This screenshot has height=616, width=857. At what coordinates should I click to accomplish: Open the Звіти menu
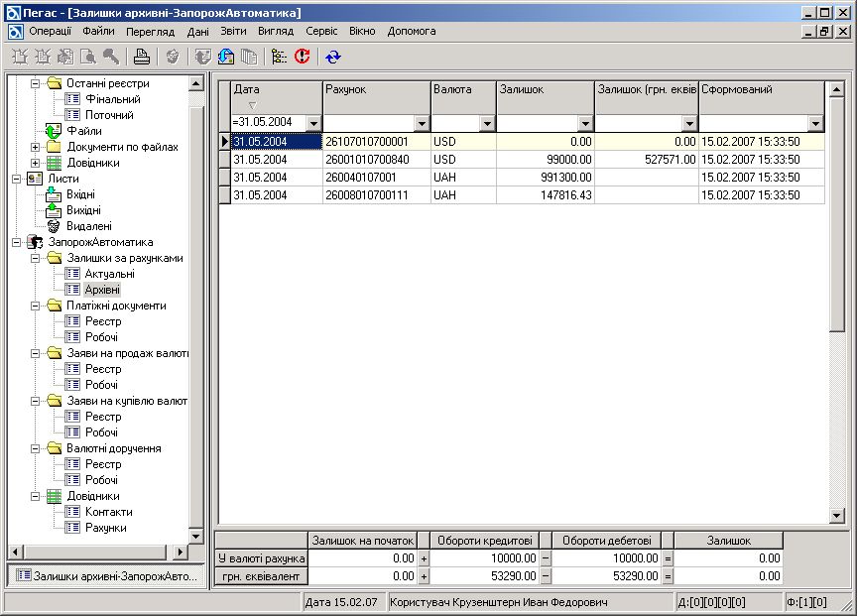pos(233,31)
